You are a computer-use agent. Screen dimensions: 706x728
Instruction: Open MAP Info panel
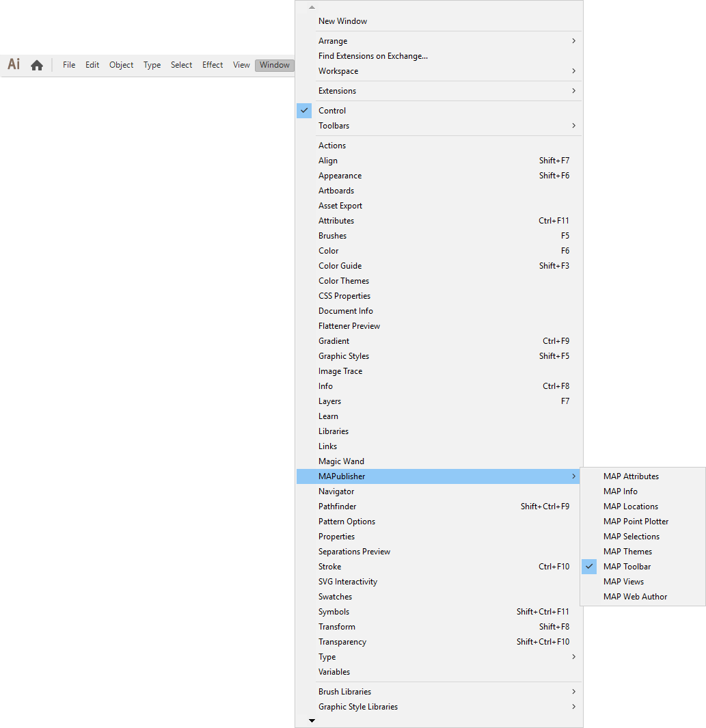(643, 491)
